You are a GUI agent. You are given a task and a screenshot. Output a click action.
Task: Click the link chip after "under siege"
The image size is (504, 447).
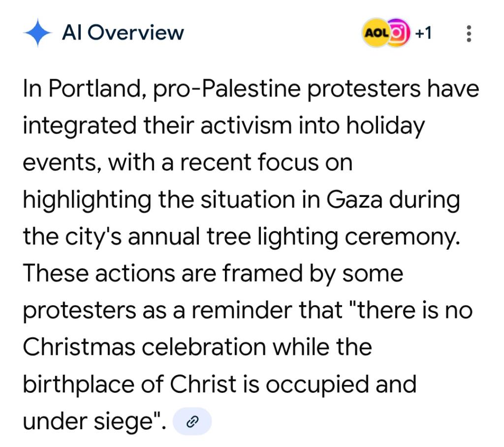click(193, 421)
